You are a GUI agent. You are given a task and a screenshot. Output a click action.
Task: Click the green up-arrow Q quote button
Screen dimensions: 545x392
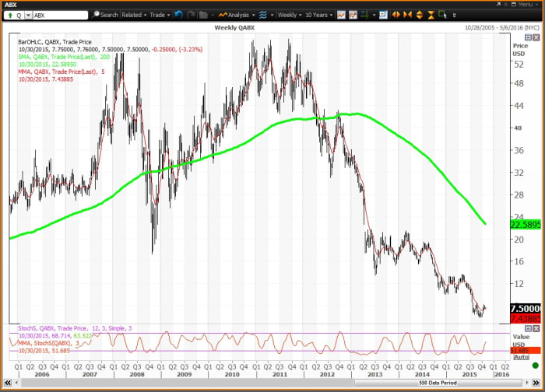[14, 16]
